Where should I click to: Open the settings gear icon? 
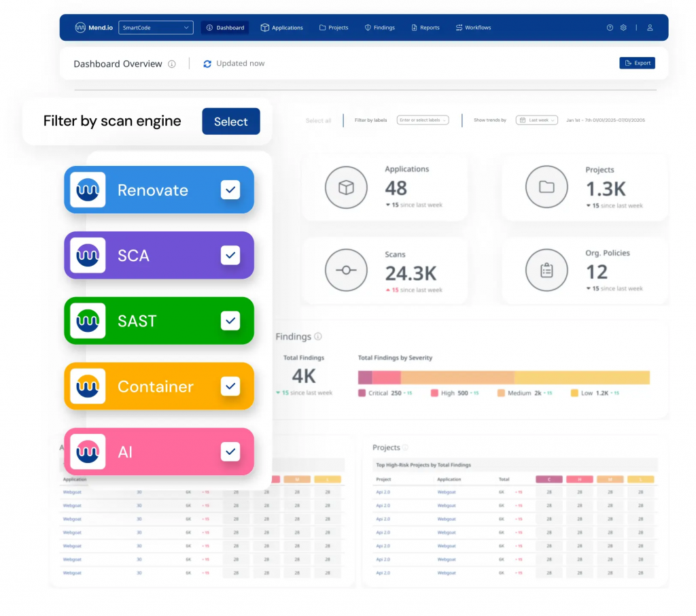tap(623, 27)
